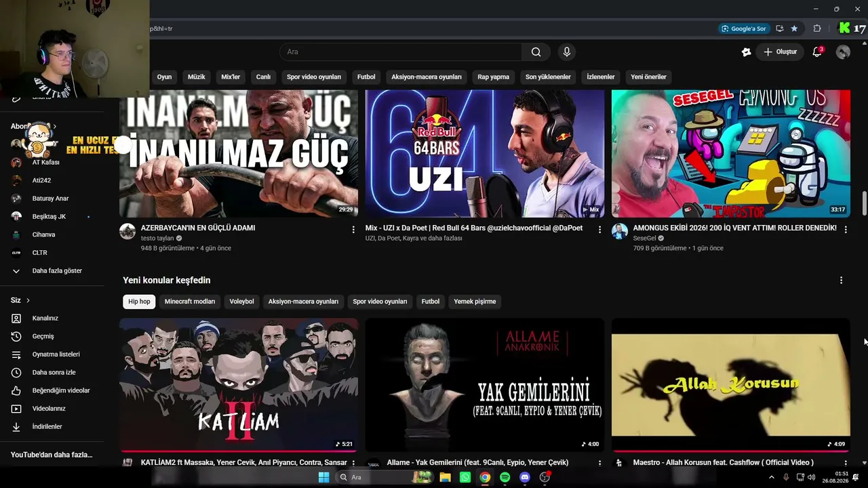Open the AMONGUS EKİBİ 2026 video title

734,228
